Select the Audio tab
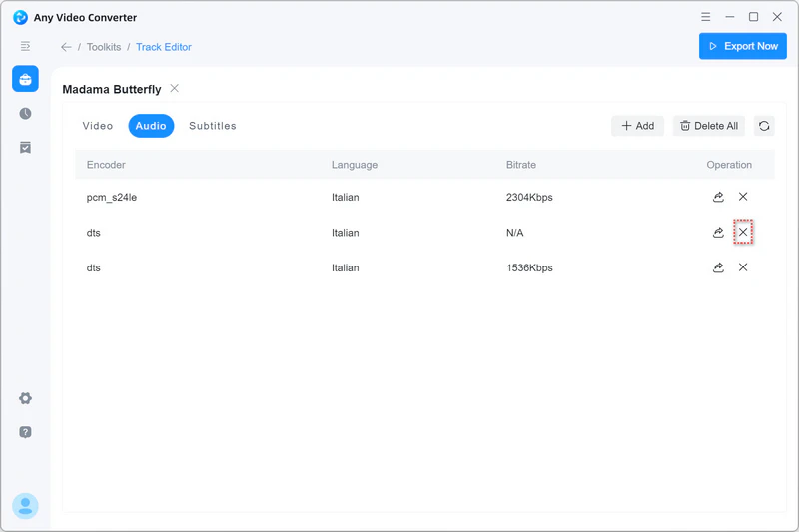Viewport: 799px width, 532px height. [x=151, y=126]
